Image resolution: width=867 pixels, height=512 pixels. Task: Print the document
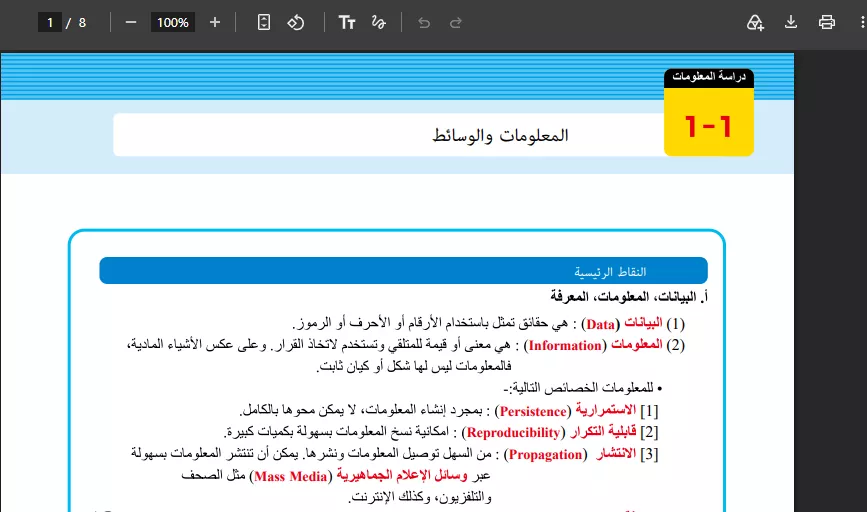[x=827, y=23]
